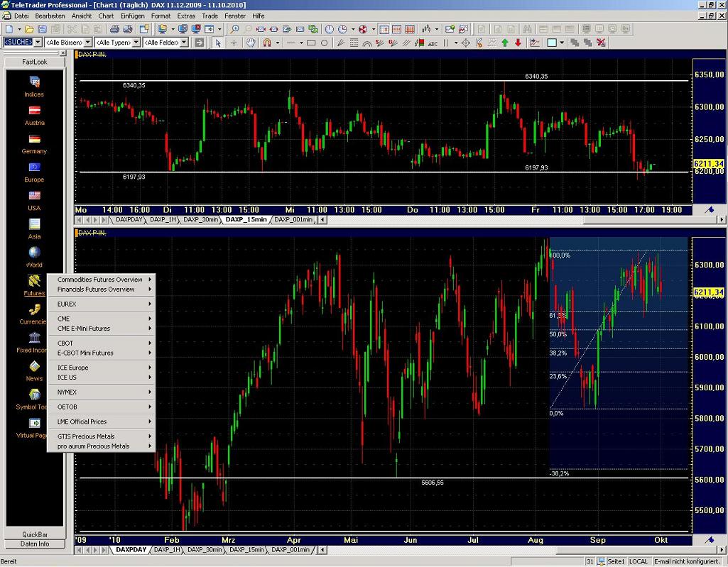Click the Daten Info panel button
Viewport: 728px width, 567px height.
(34, 544)
